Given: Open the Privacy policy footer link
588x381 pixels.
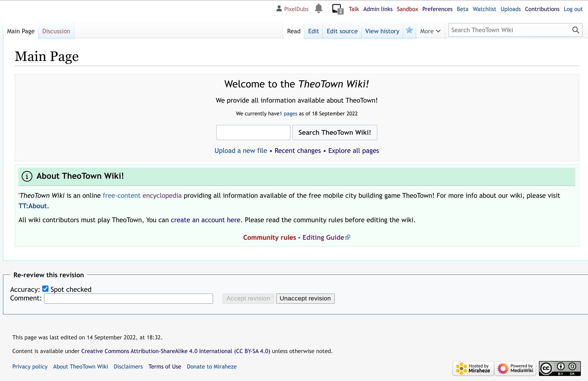Looking at the screenshot, I should pos(30,367).
